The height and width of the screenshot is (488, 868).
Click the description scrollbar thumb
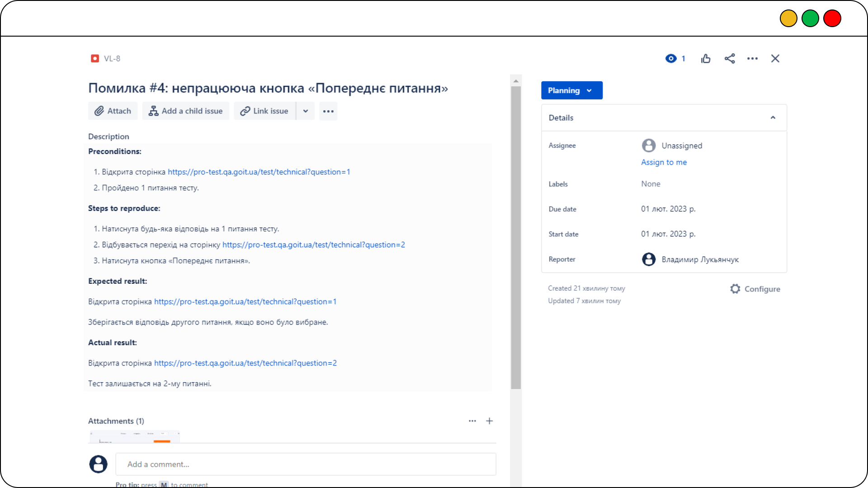click(516, 237)
